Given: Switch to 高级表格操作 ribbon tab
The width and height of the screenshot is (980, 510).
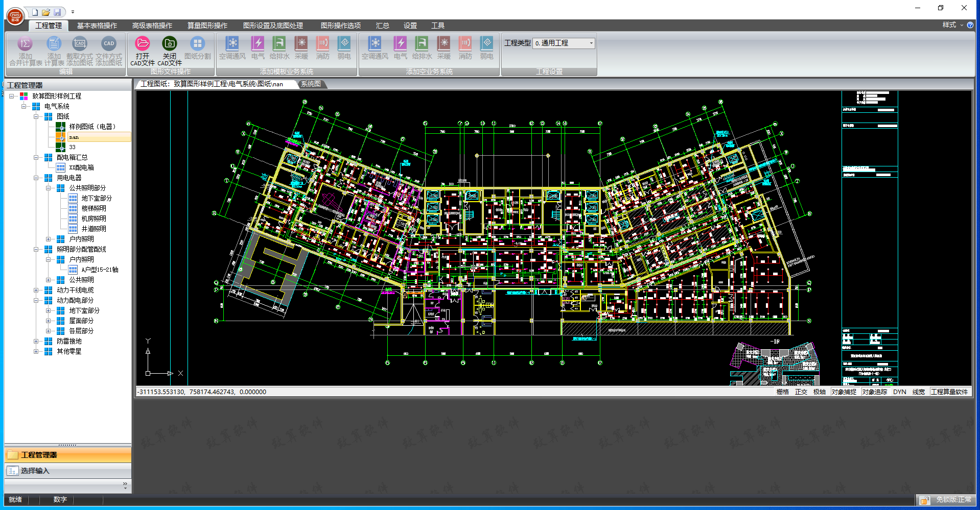Looking at the screenshot, I should tap(152, 26).
